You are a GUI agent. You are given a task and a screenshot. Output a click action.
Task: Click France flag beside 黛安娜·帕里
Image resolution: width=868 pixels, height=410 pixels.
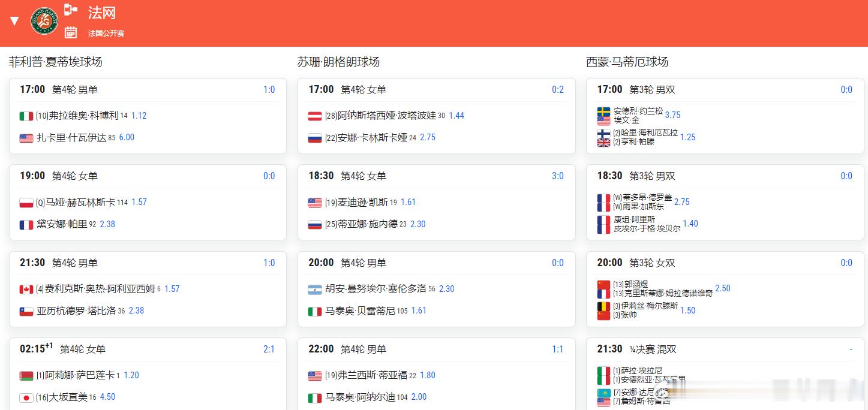tap(26, 224)
